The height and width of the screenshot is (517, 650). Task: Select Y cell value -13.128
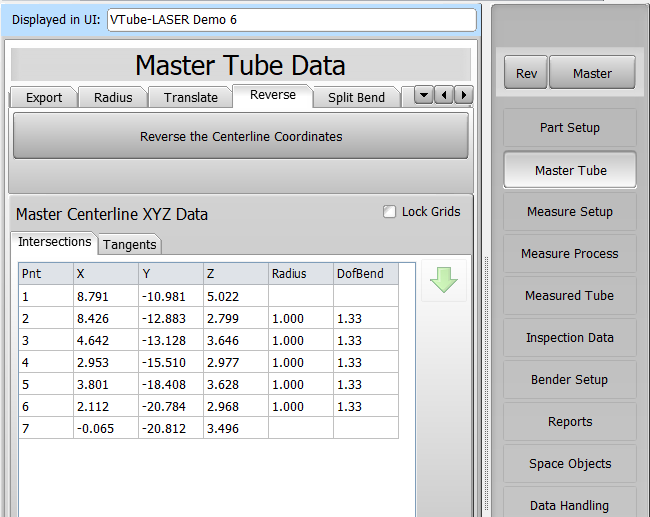coord(171,340)
